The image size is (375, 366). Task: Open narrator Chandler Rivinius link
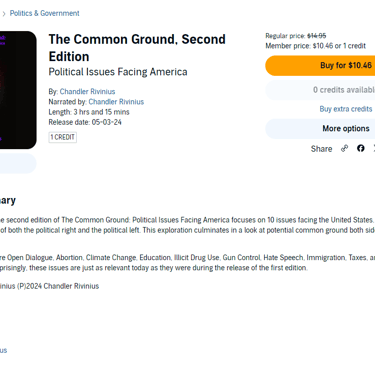116,102
